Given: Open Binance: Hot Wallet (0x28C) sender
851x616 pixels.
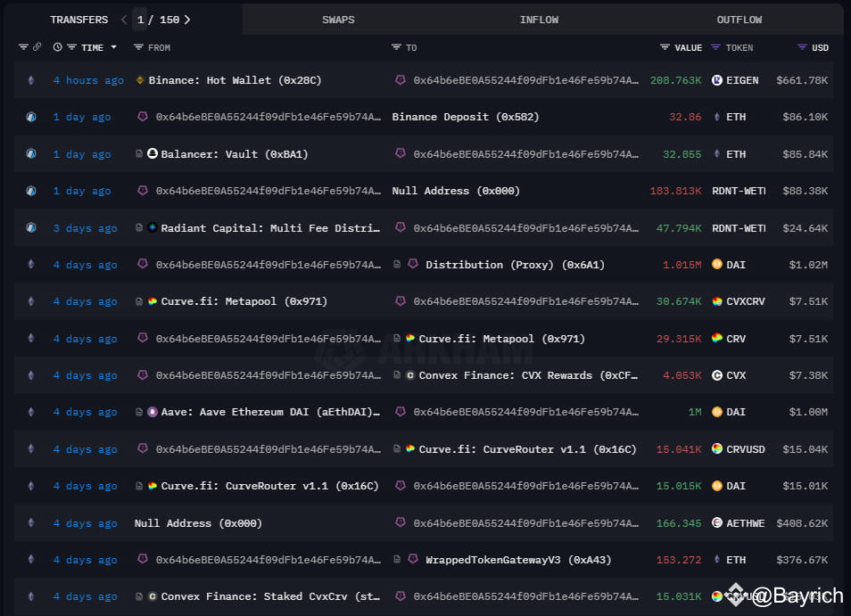Looking at the screenshot, I should coord(235,80).
